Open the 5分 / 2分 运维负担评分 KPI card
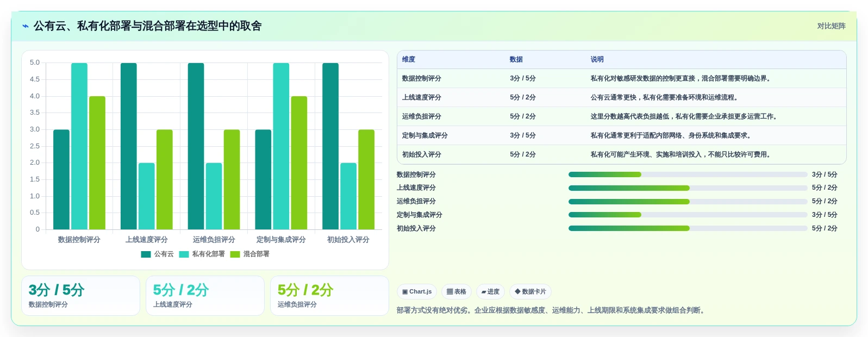Screen dimensions: 868x337 (x=329, y=296)
